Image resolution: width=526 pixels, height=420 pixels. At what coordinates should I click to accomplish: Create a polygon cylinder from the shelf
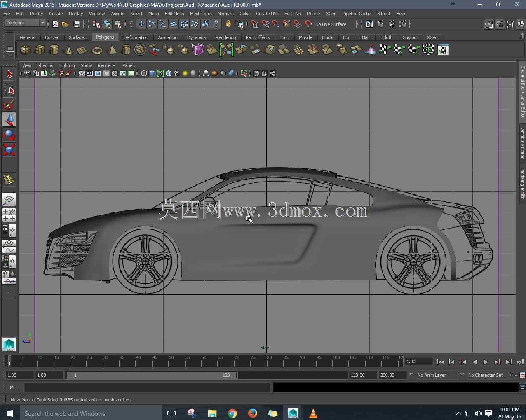54,50
